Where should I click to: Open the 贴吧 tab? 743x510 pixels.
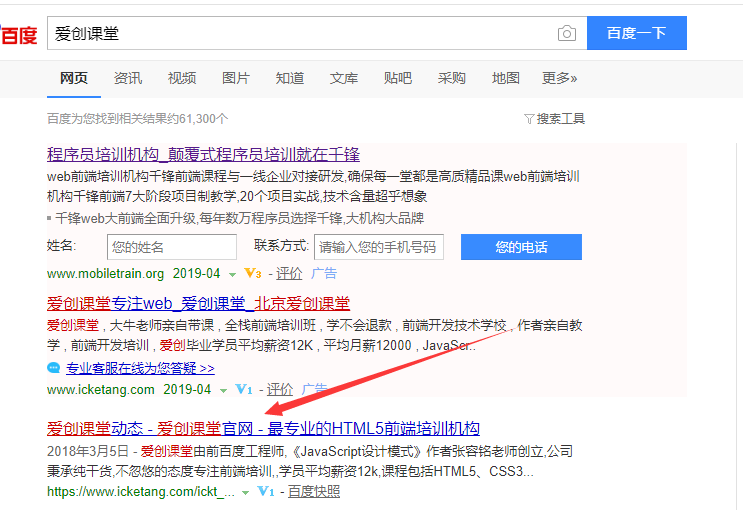pos(398,78)
